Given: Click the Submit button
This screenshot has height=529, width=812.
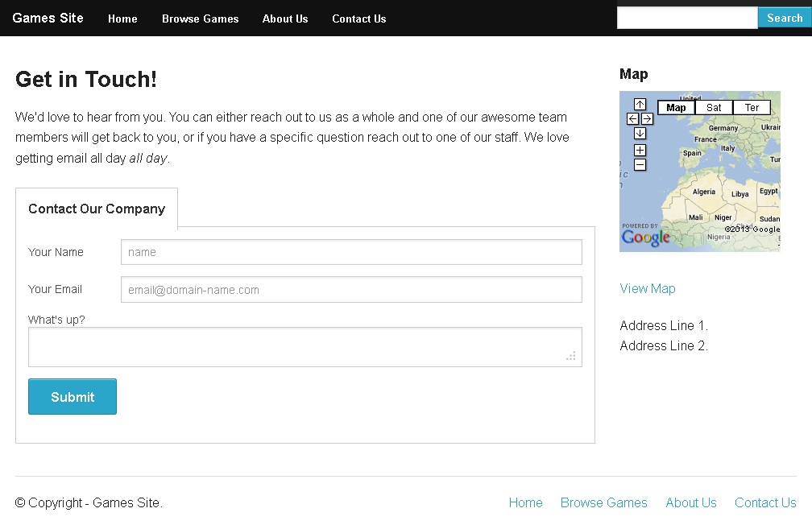Looking at the screenshot, I should tap(72, 396).
